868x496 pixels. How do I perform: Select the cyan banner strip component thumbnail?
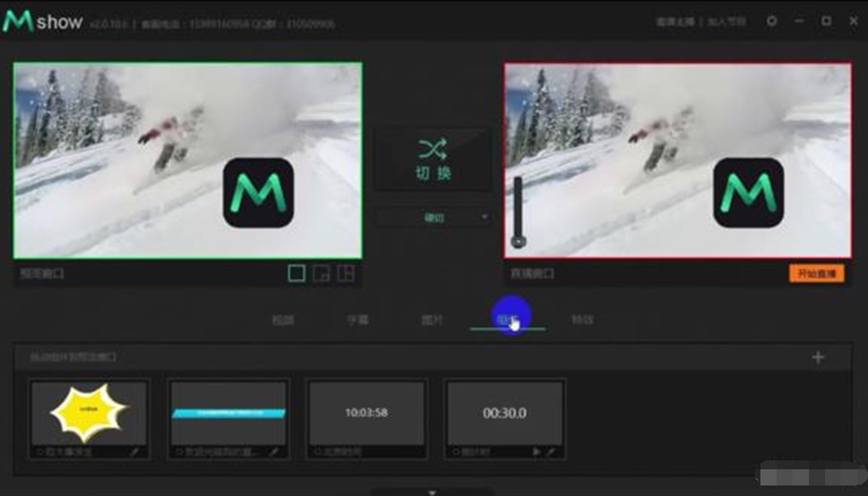tap(228, 413)
